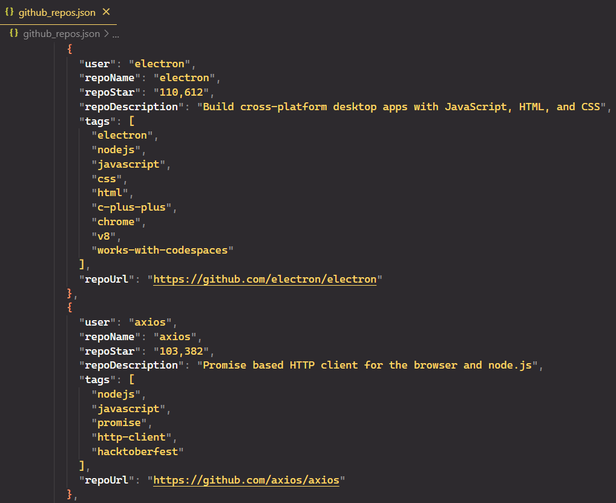
Task: Click the "repoDescription" key of the axios entry
Action: point(131,365)
